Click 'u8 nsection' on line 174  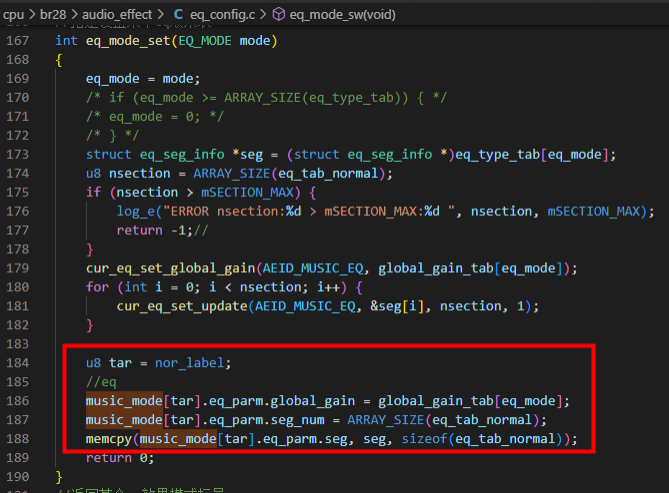(x=128, y=174)
